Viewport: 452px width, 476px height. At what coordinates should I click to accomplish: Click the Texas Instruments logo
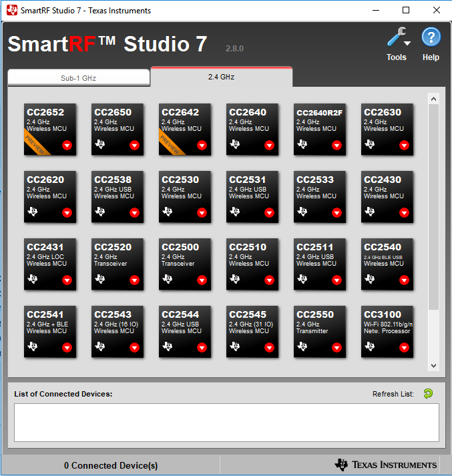pos(385,465)
